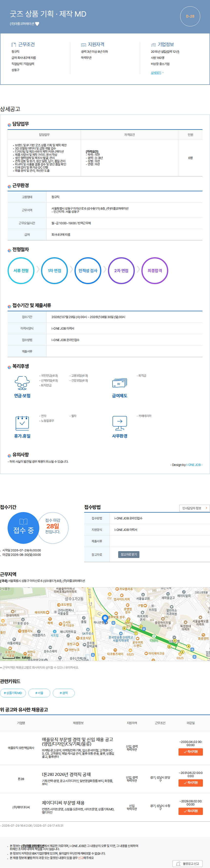Open the [톤28] 2026년 경력직 공채 posting
The image size is (210, 868).
pos(66,774)
